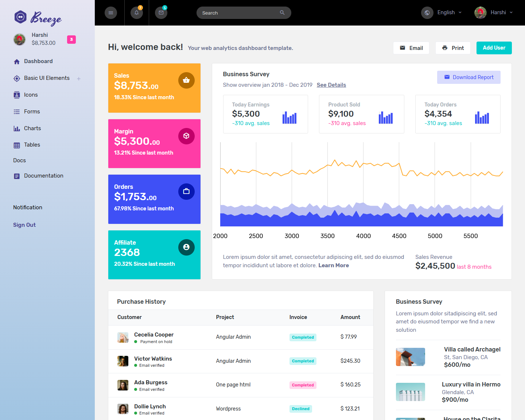Open the mail messages icon in header
The height and width of the screenshot is (420, 525).
coord(161,13)
